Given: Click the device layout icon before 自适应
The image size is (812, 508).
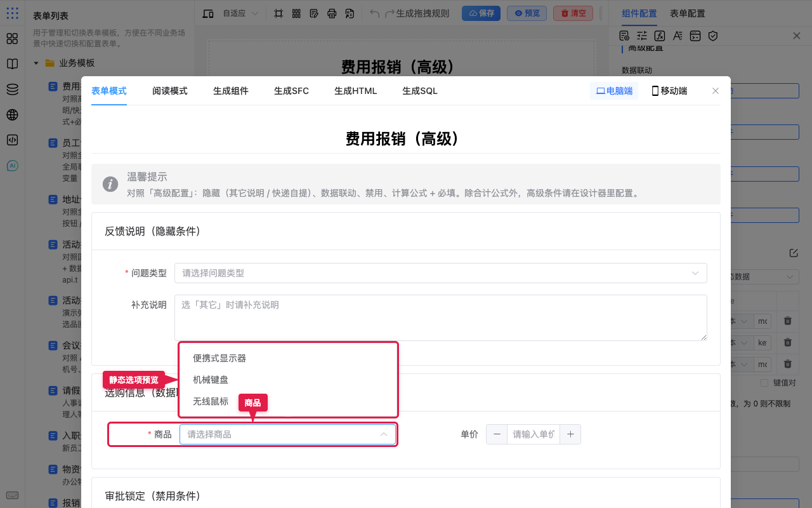Looking at the screenshot, I should coord(208,13).
